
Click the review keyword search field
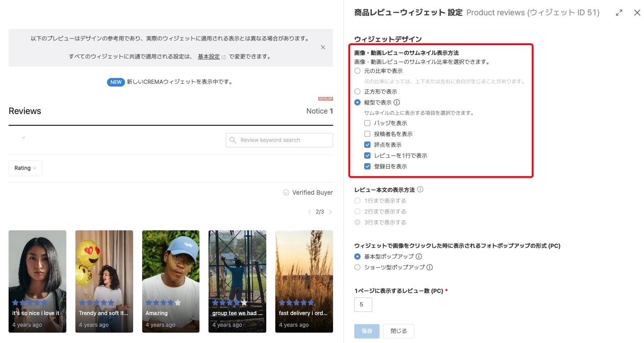click(x=279, y=140)
